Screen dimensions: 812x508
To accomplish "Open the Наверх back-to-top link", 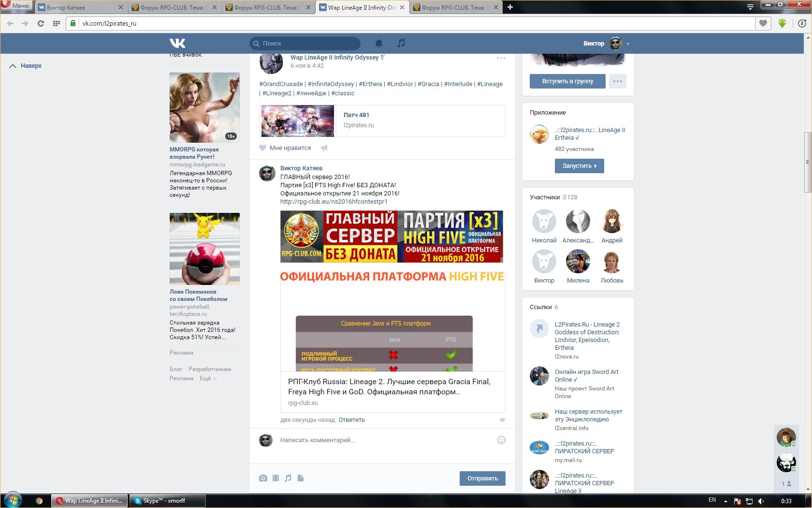I will 26,66.
